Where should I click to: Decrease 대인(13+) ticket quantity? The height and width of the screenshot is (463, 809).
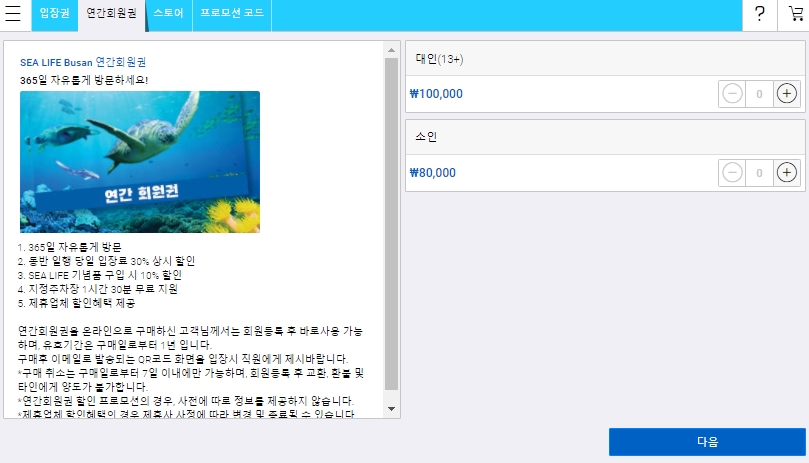click(x=732, y=94)
